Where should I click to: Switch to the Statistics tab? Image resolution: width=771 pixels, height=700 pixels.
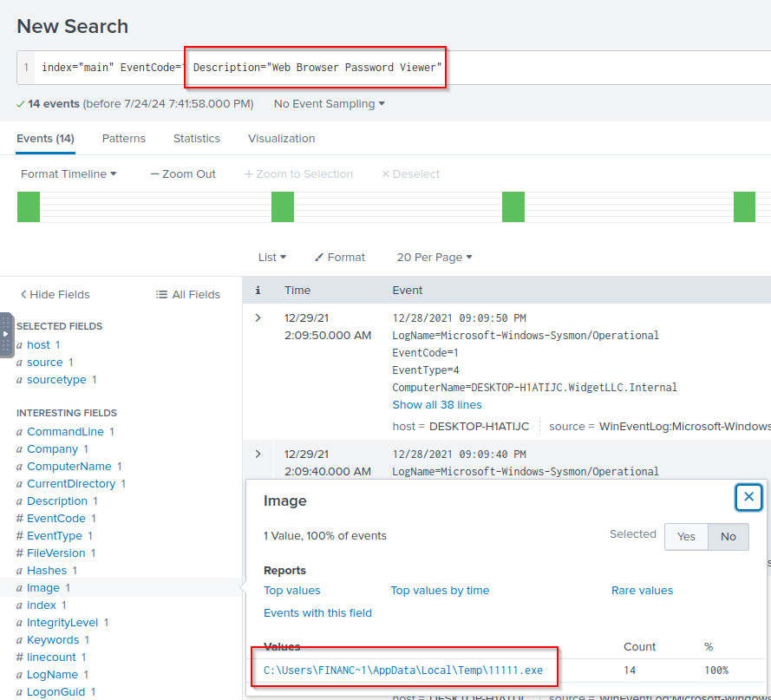tap(196, 138)
